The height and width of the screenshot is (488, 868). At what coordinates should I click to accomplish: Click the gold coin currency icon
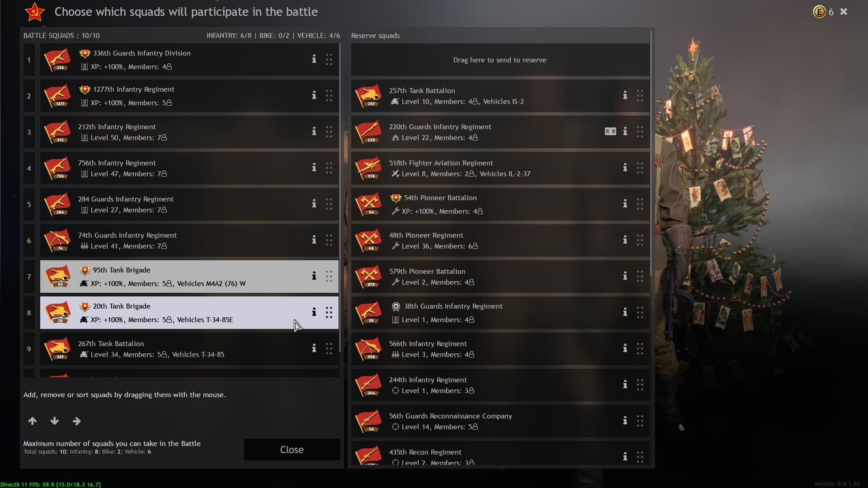click(x=819, y=12)
